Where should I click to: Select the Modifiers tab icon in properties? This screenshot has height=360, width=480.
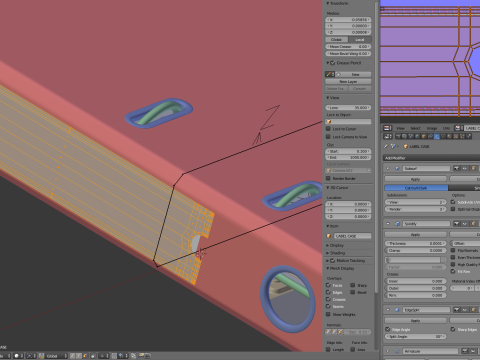point(437,136)
